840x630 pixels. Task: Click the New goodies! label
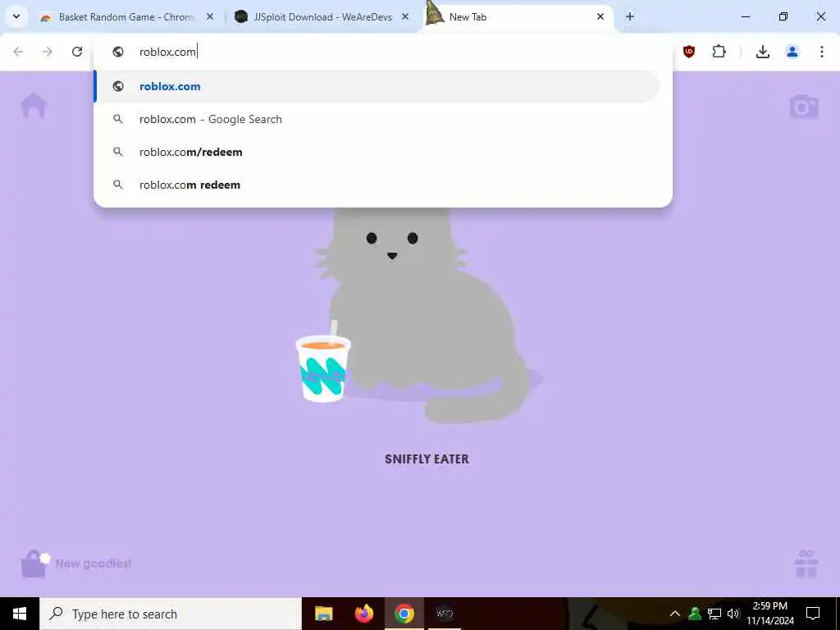click(94, 564)
